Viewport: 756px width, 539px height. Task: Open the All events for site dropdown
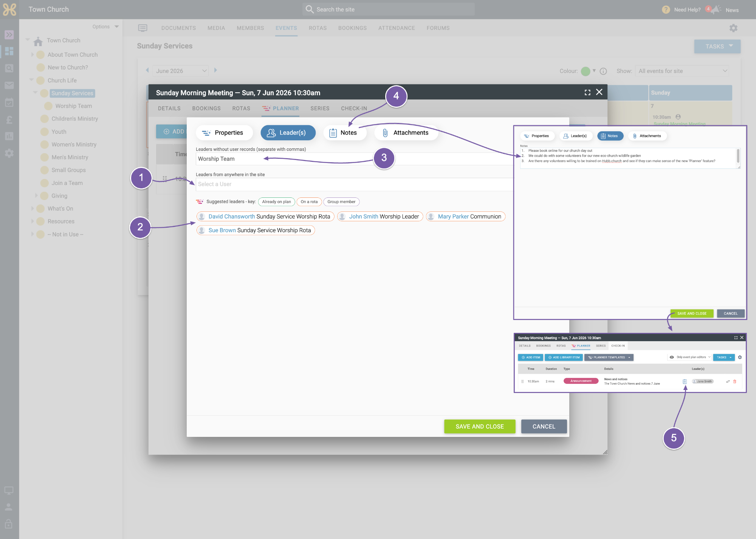pyautogui.click(x=682, y=71)
